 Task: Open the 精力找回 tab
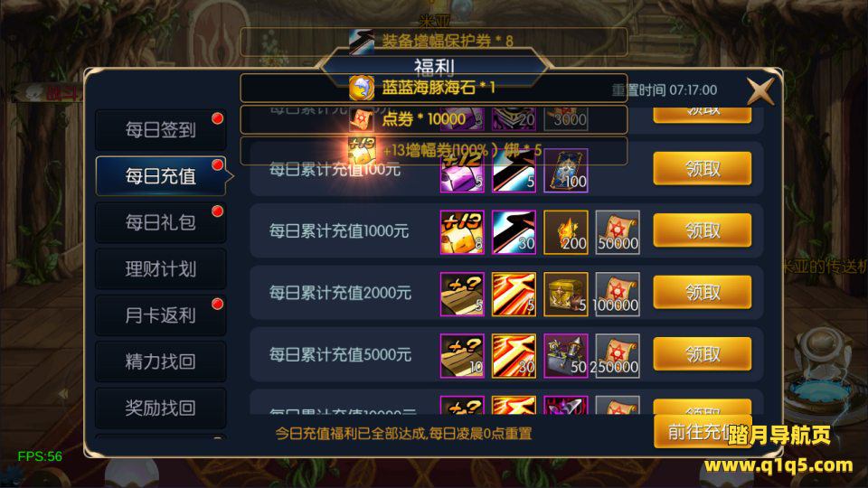(161, 361)
